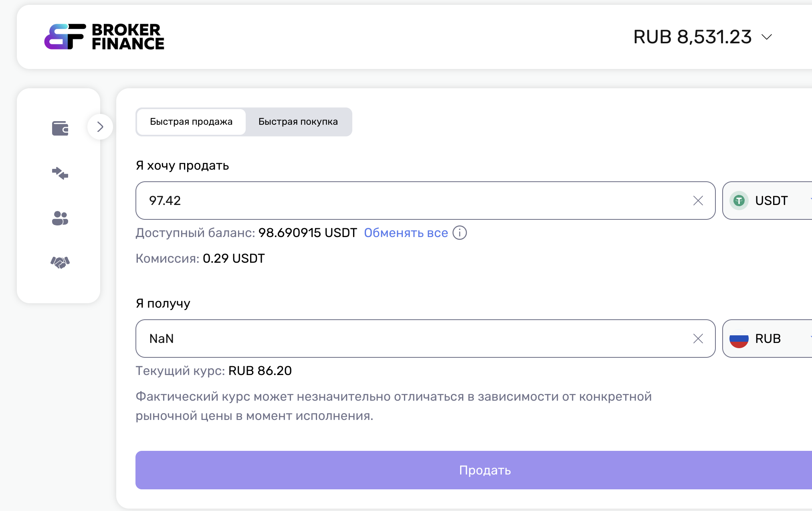Click the balance value 98.690915 USDT

(x=308, y=233)
